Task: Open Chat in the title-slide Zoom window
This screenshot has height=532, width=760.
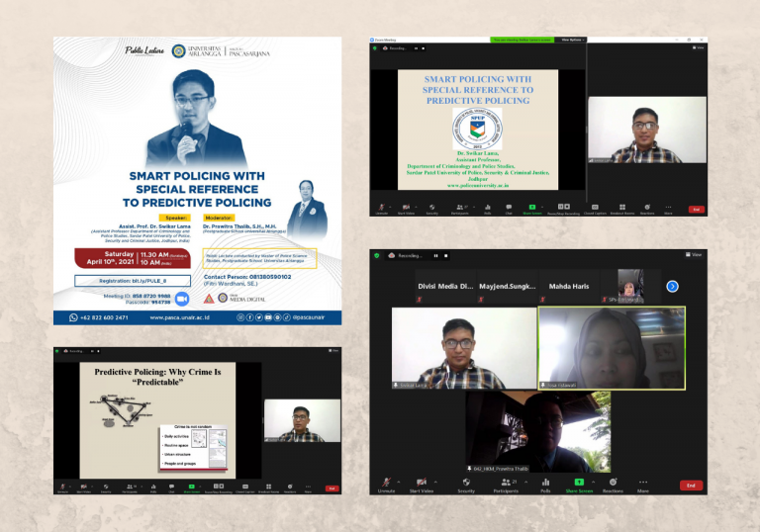Action: click(509, 209)
